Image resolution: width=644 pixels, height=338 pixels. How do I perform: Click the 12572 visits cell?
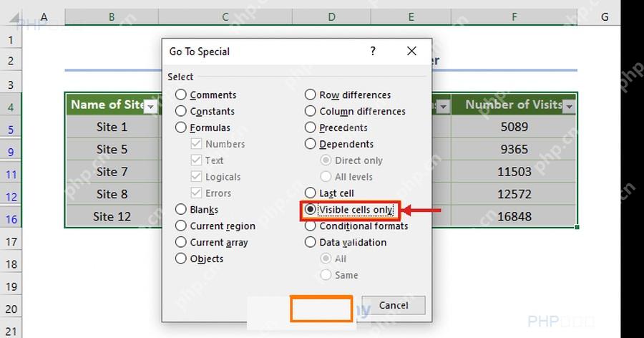coord(514,194)
